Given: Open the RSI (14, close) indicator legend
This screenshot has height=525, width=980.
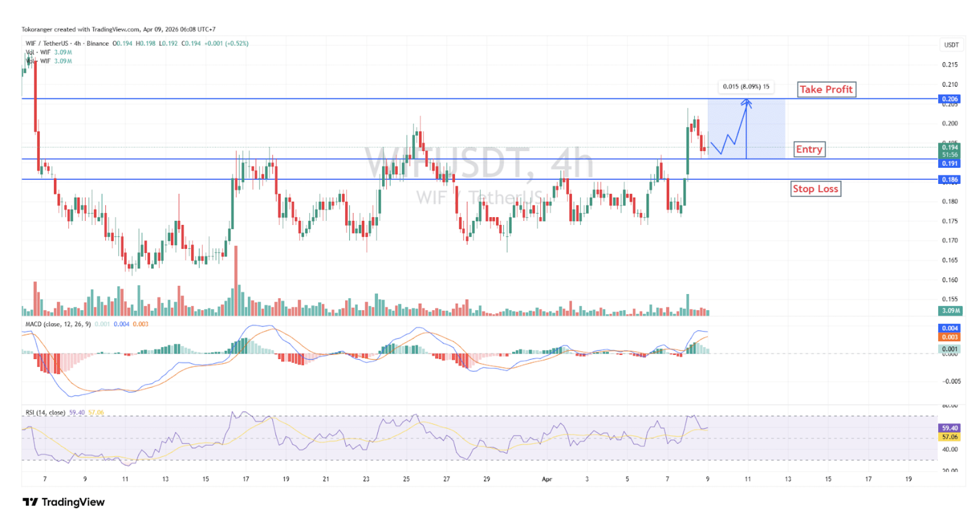Looking at the screenshot, I should [45, 412].
